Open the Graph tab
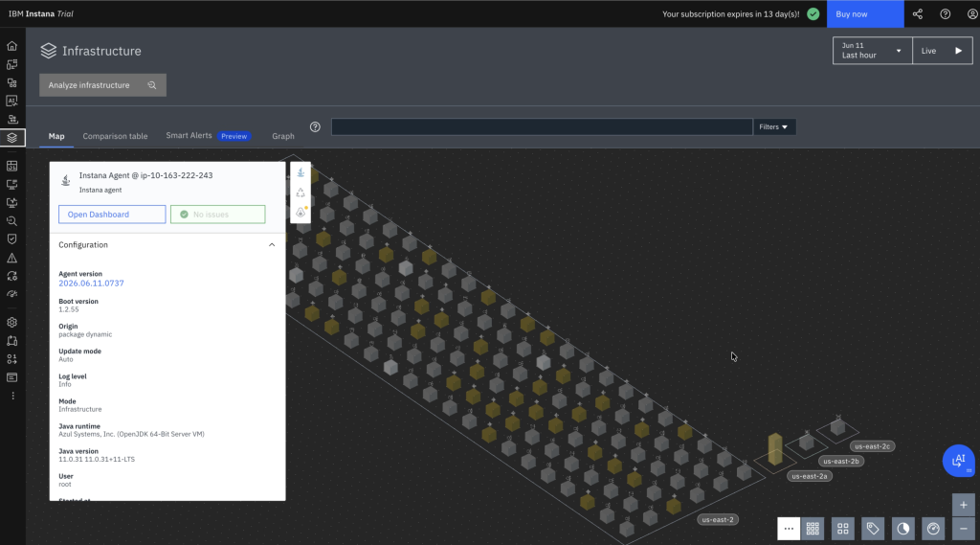This screenshot has height=545, width=980. (283, 136)
